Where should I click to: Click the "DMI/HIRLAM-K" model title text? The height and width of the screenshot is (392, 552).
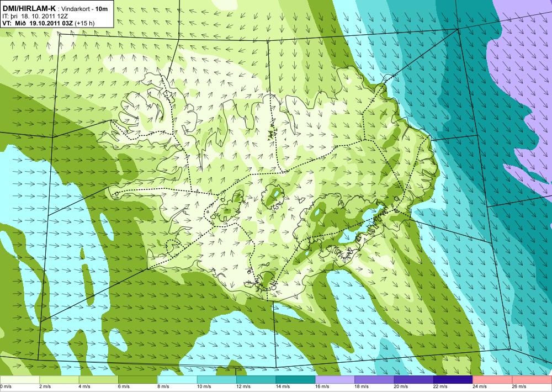coord(29,9)
